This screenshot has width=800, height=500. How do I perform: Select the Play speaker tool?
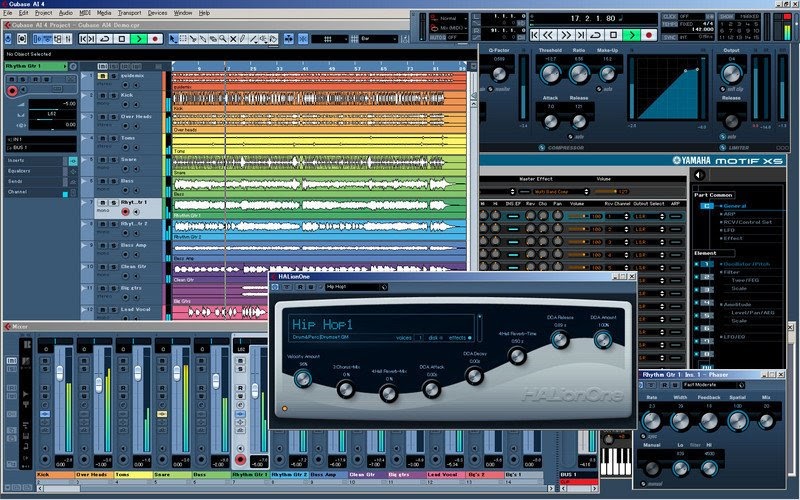[263, 39]
